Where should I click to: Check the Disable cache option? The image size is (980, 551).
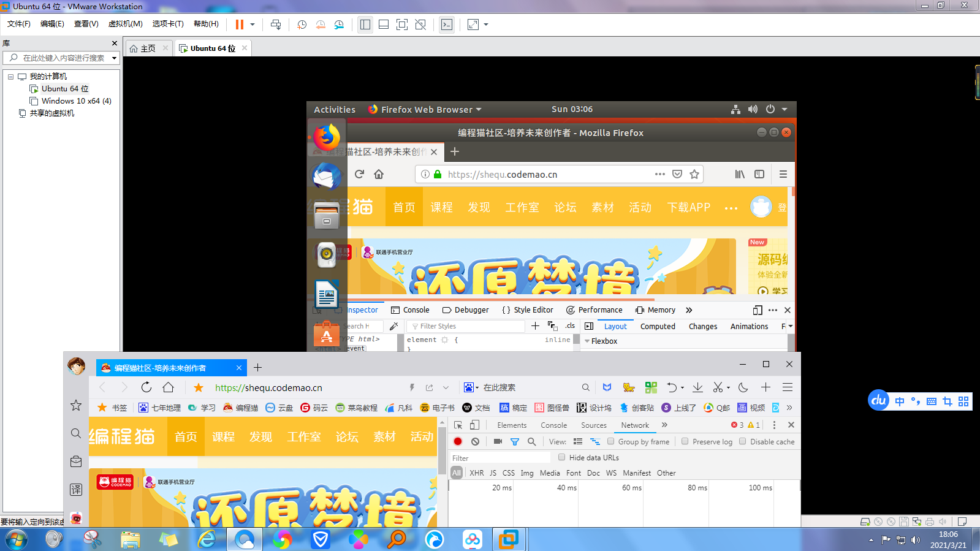click(742, 441)
